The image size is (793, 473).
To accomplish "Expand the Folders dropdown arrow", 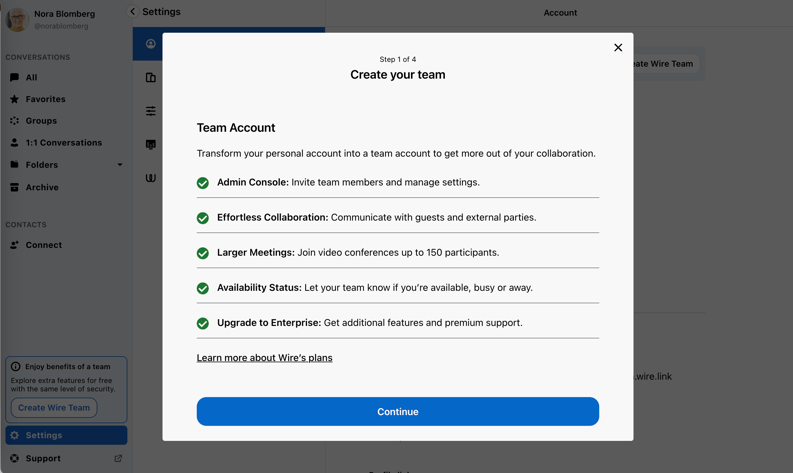I will (x=120, y=165).
